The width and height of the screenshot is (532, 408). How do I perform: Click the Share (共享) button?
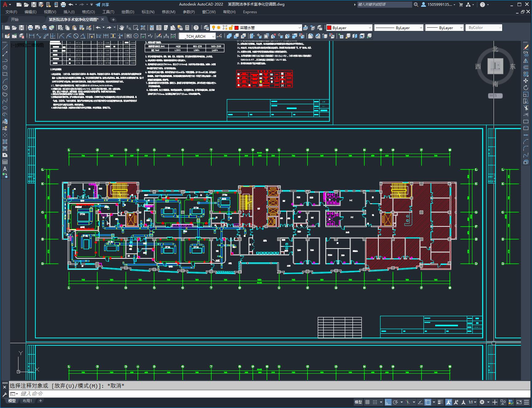102,5
